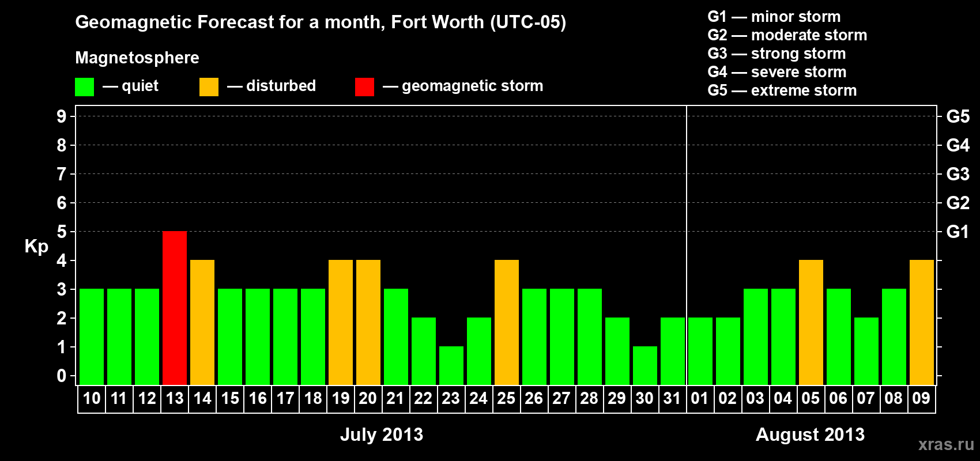980x461 pixels.
Task: Click the green bar for July 10
Action: point(92,337)
